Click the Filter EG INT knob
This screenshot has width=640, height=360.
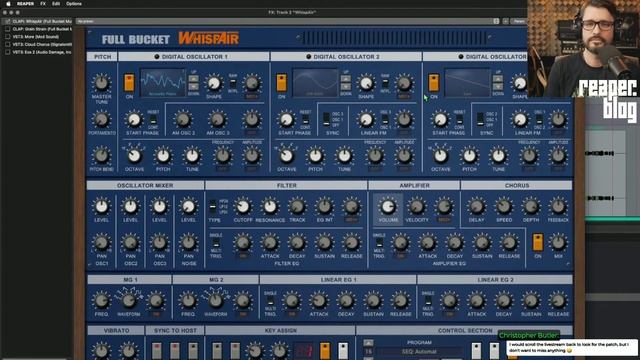(324, 207)
